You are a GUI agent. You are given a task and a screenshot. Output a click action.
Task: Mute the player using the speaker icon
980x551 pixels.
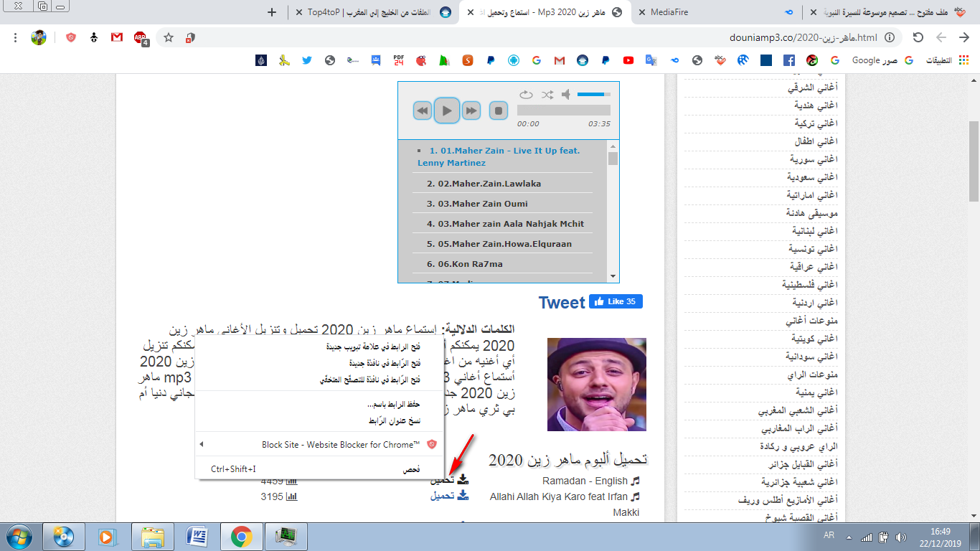point(567,95)
